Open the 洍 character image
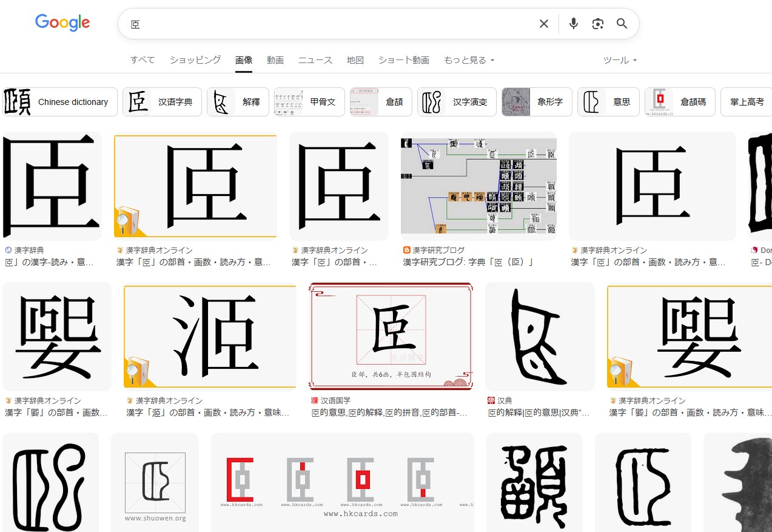Viewport: 772px width, 532px height. [x=210, y=337]
